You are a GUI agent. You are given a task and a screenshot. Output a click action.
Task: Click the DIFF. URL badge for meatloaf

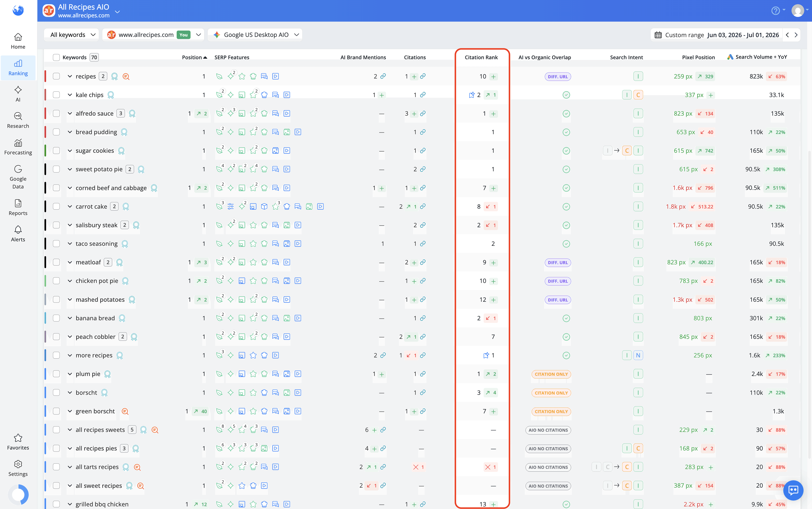558,262
